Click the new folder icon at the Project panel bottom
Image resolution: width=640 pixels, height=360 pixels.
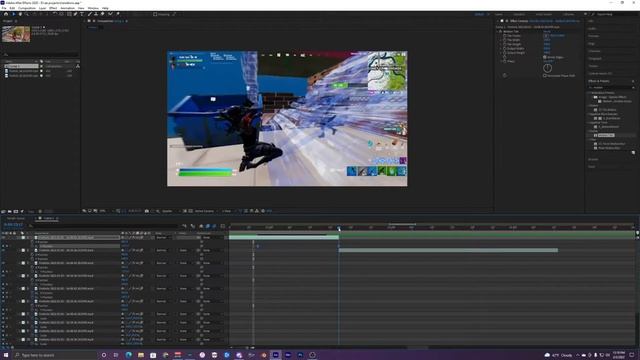pos(9,211)
